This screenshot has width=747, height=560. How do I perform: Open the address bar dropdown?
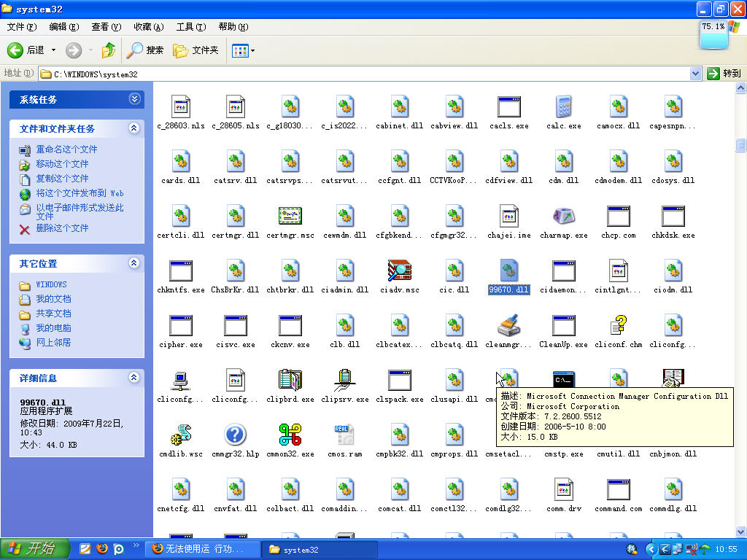point(695,74)
